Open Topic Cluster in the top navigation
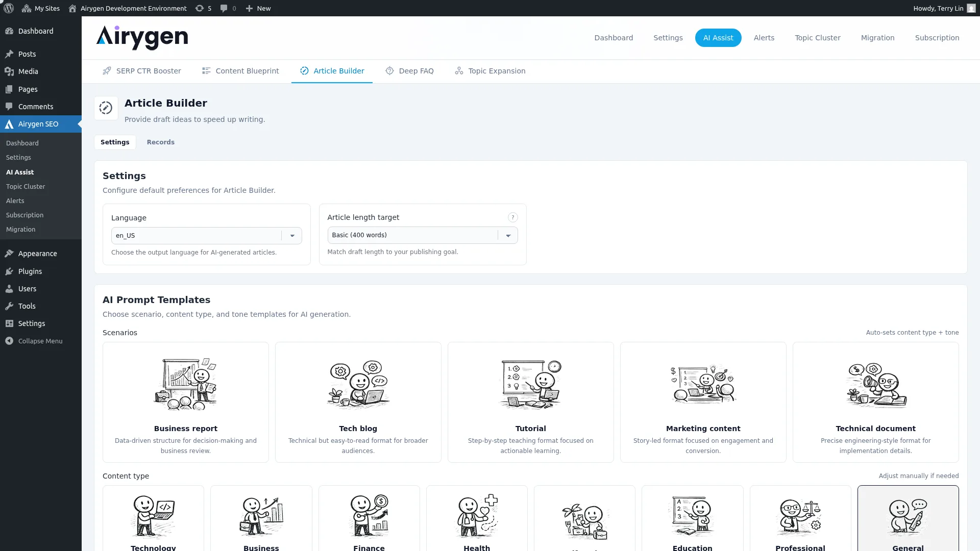Screen dimensions: 980x551 818,38
